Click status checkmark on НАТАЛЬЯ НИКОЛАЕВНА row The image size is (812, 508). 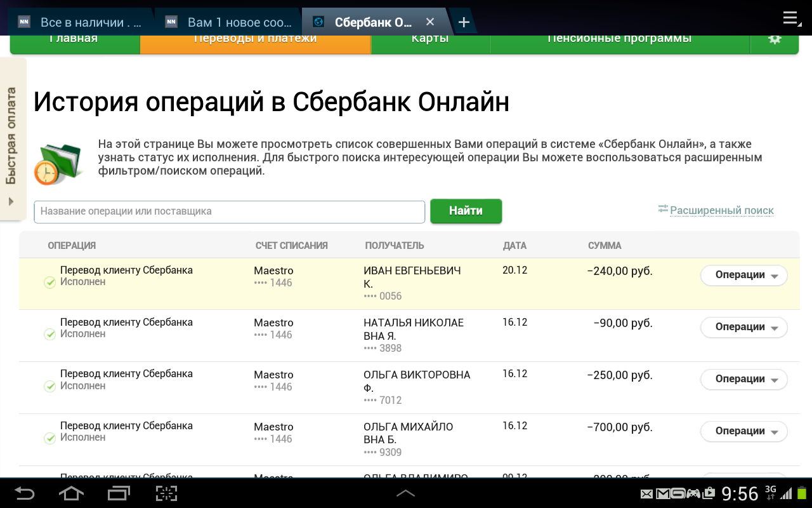50,335
